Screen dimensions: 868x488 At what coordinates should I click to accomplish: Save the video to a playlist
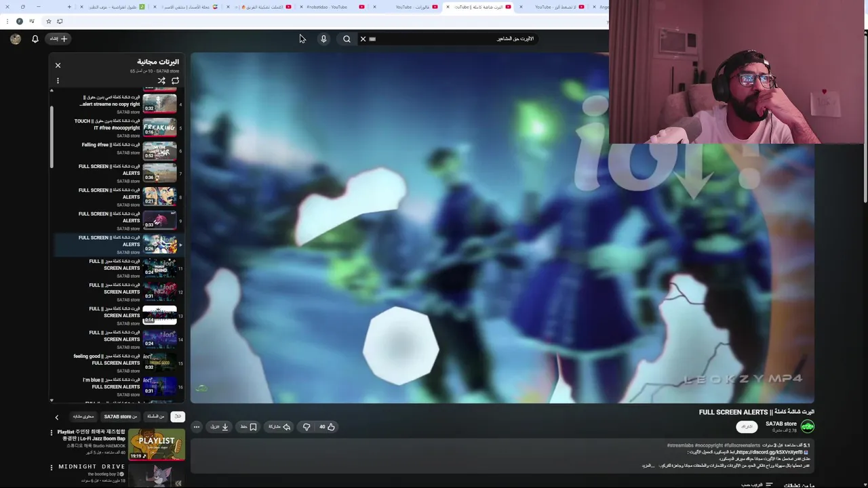[x=248, y=427]
